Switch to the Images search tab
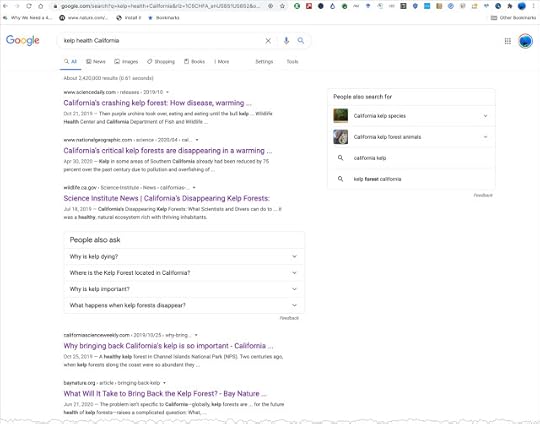The width and height of the screenshot is (540, 424). 126,62
